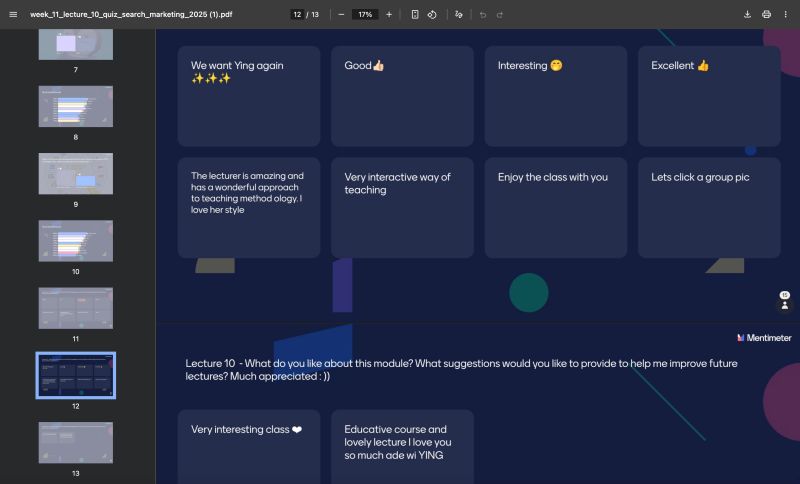
Task: Click 'Lets click a group pic' card
Action: pyautogui.click(x=709, y=208)
